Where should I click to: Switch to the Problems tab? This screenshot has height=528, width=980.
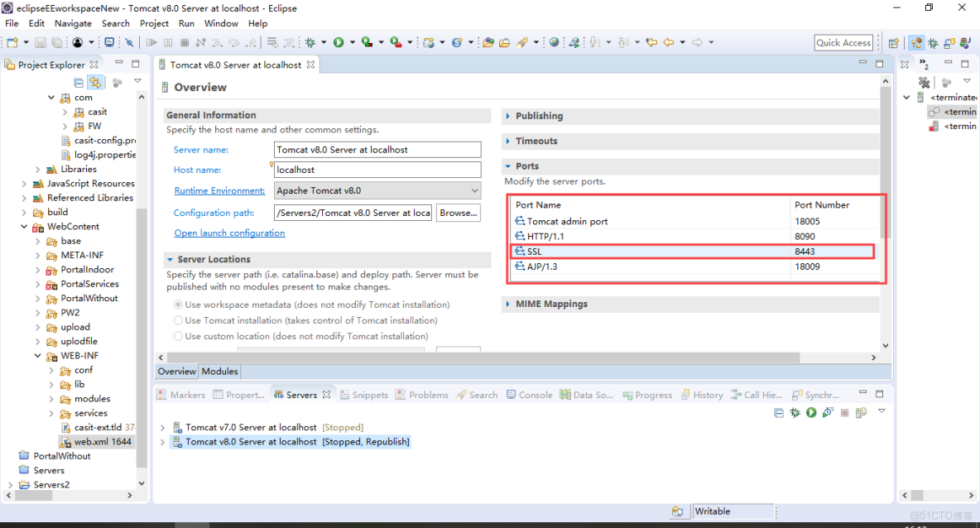[422, 395]
